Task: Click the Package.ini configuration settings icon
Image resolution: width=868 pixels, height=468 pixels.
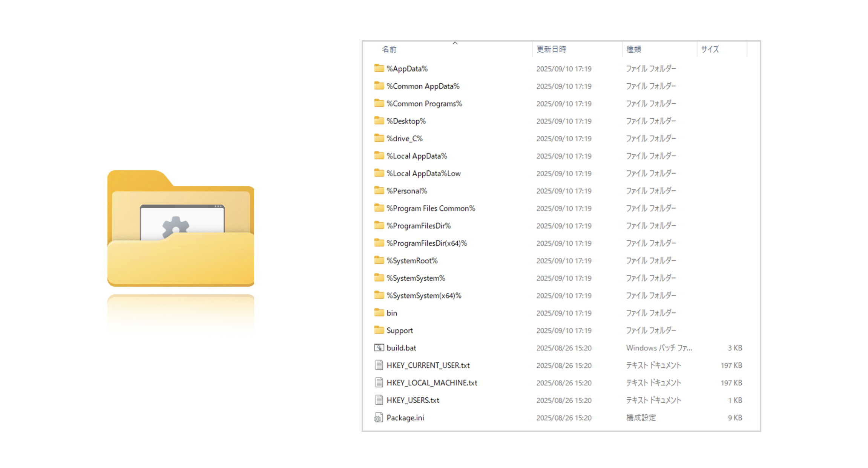Action: pyautogui.click(x=379, y=418)
